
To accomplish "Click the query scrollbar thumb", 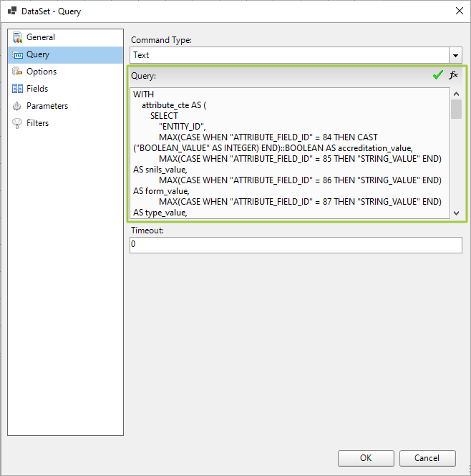I will [x=456, y=109].
